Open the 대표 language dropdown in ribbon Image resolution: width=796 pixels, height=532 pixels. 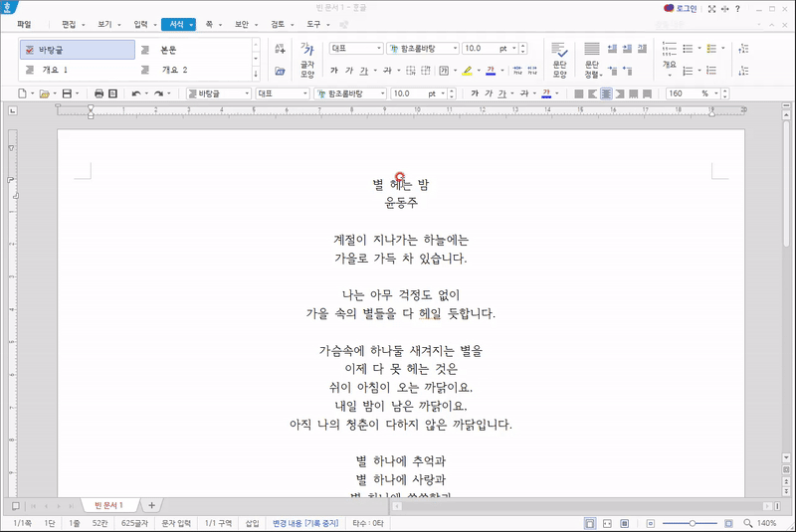point(379,48)
